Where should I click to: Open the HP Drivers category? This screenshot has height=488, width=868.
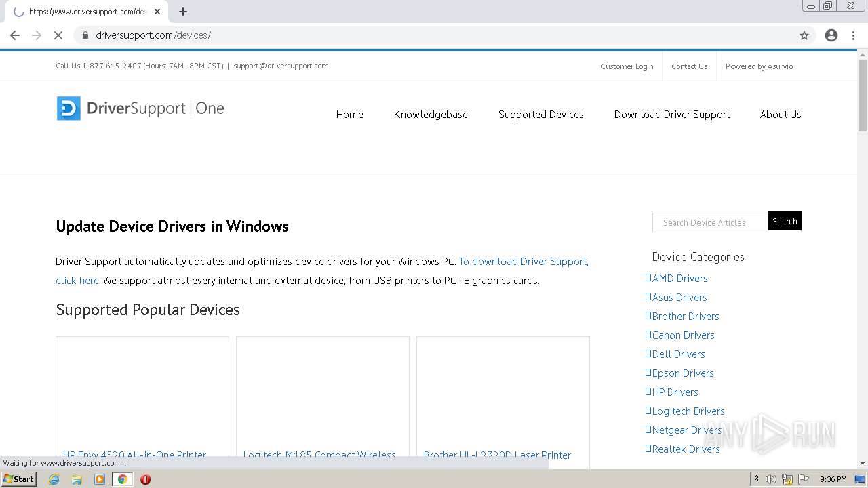click(675, 392)
